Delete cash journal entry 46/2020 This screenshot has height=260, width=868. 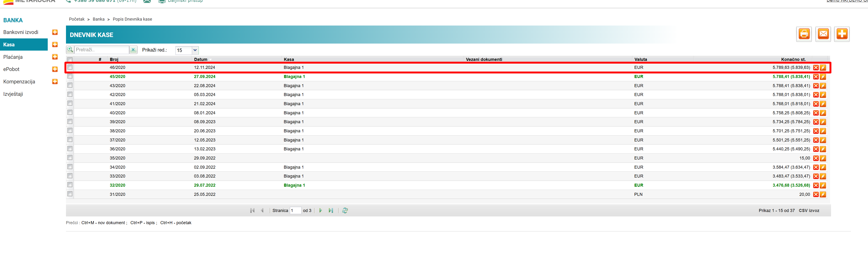coord(816,68)
